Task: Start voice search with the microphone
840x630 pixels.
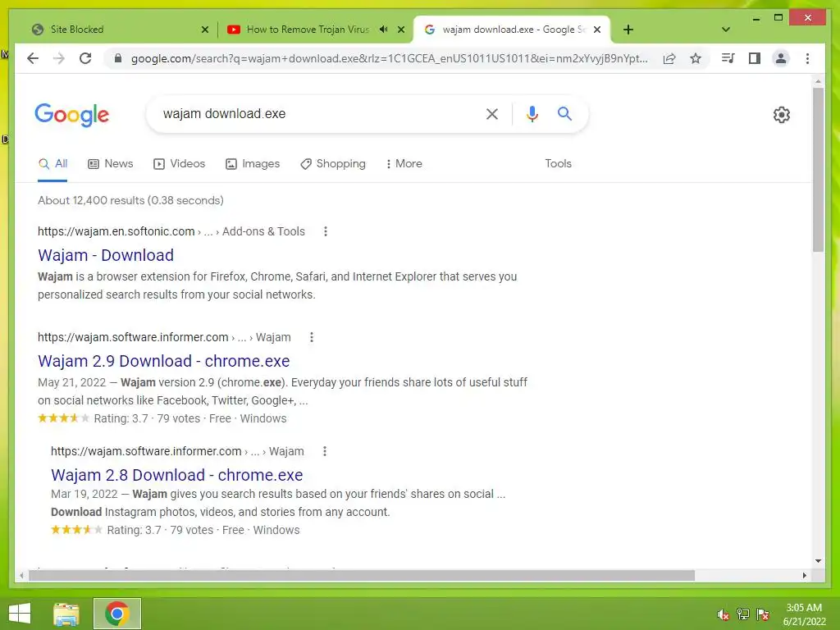Action: tap(532, 113)
